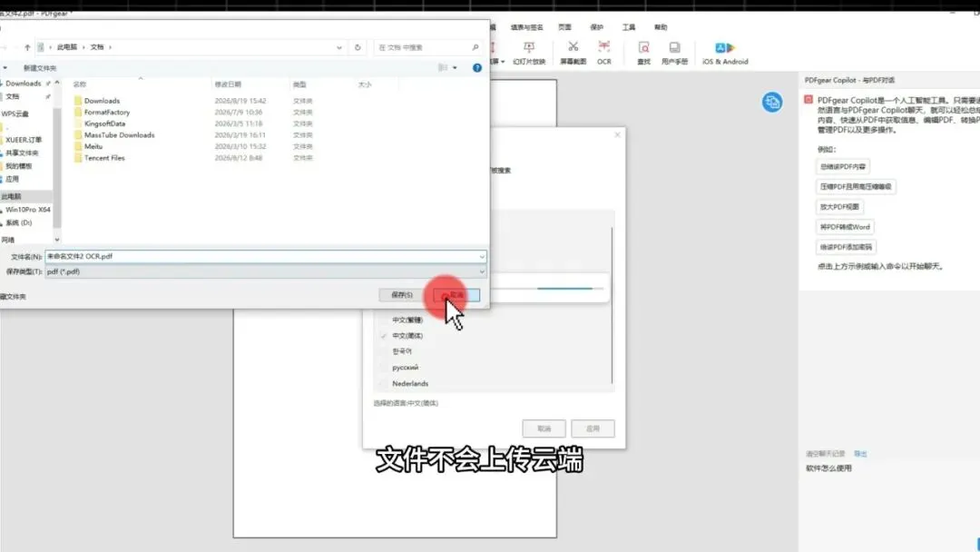Click the cancel button in save dialog
The image size is (980, 552).
456,294
